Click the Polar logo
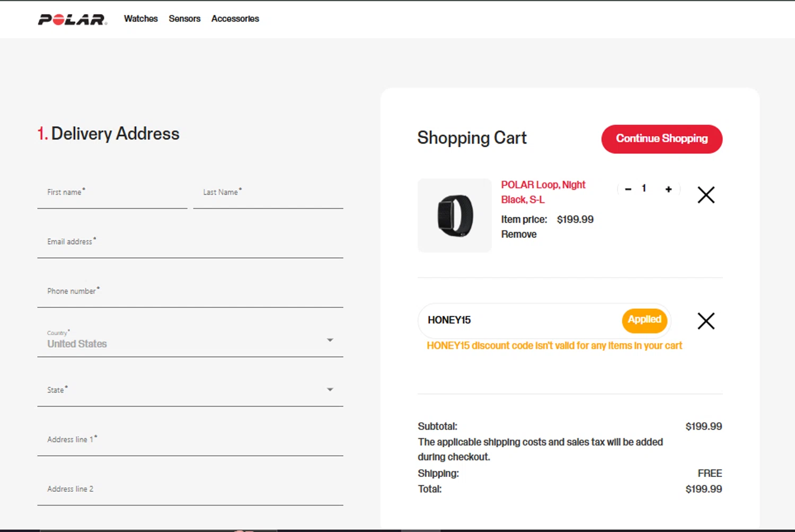The width and height of the screenshot is (795, 532). 72,20
